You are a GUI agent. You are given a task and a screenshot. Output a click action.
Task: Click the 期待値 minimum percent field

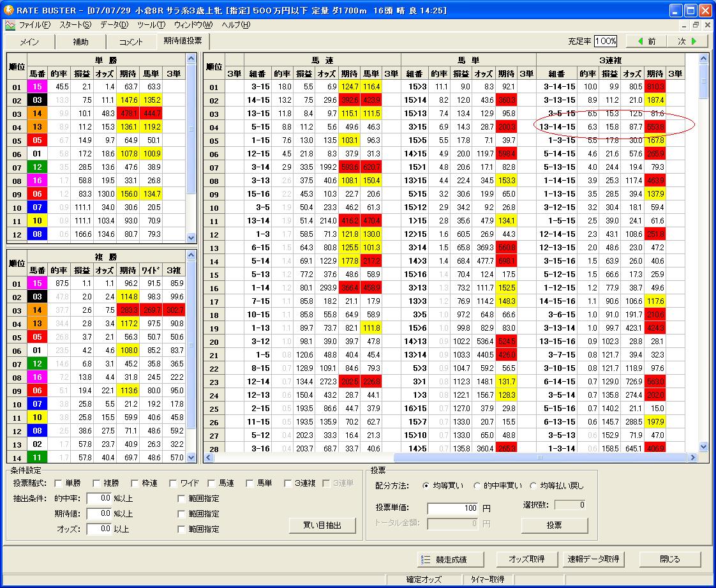coord(99,514)
